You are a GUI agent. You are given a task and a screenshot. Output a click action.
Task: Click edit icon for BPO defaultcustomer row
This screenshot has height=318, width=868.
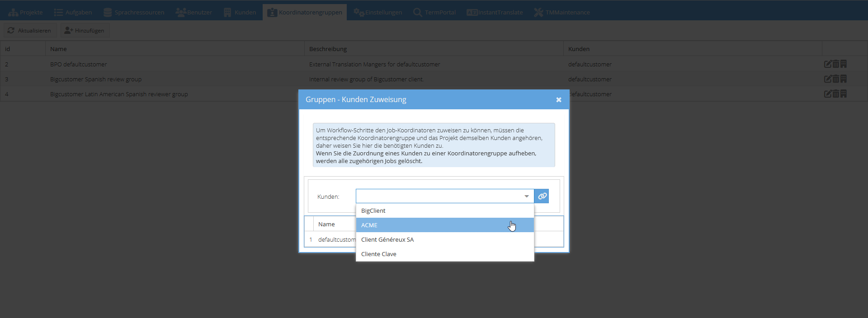827,64
